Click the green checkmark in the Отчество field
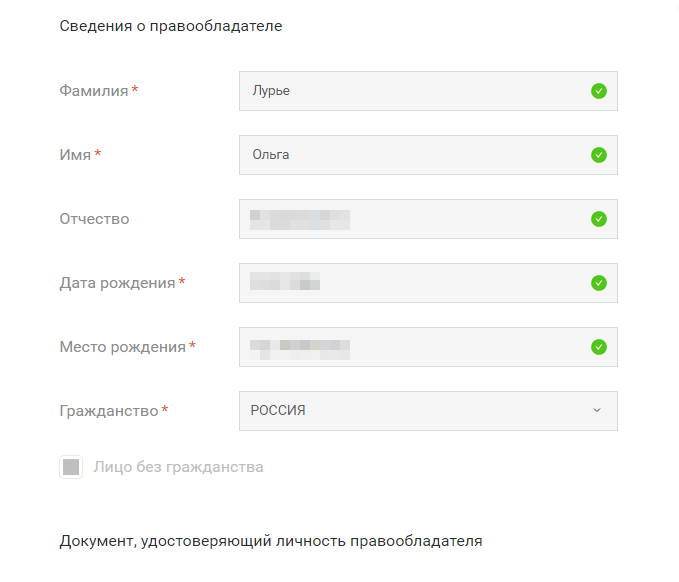 [x=598, y=219]
